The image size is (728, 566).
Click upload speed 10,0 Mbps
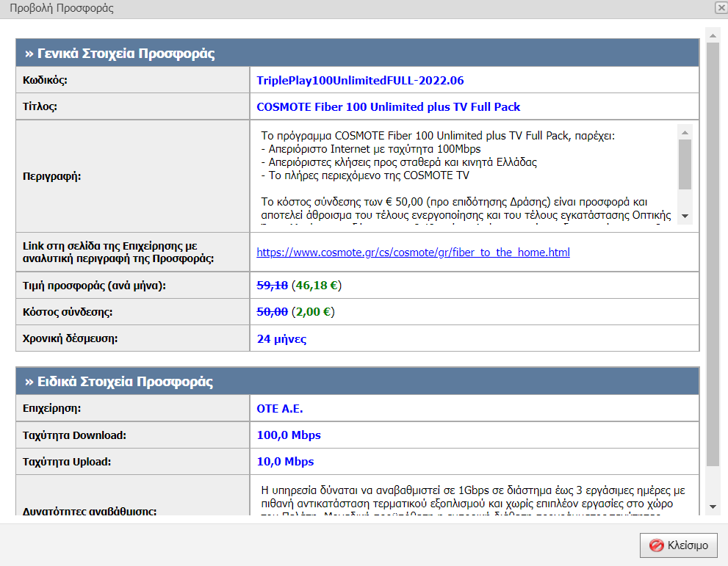point(286,462)
